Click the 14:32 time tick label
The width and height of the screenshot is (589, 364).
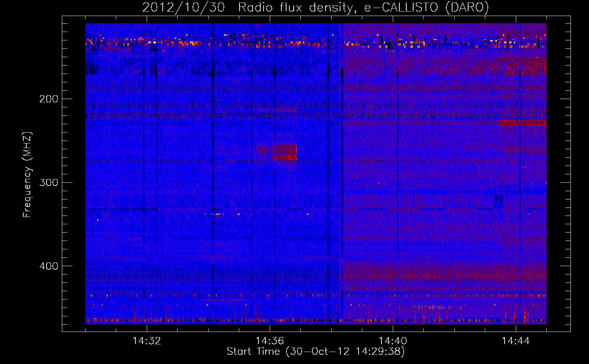pos(147,341)
